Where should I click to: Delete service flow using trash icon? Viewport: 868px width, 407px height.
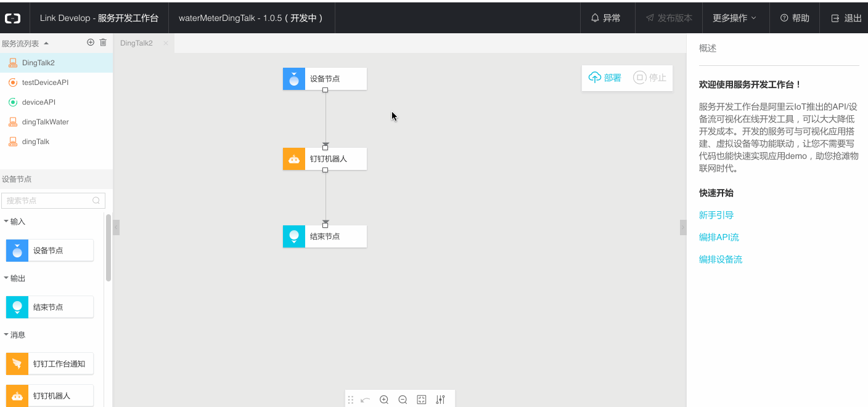pos(103,42)
